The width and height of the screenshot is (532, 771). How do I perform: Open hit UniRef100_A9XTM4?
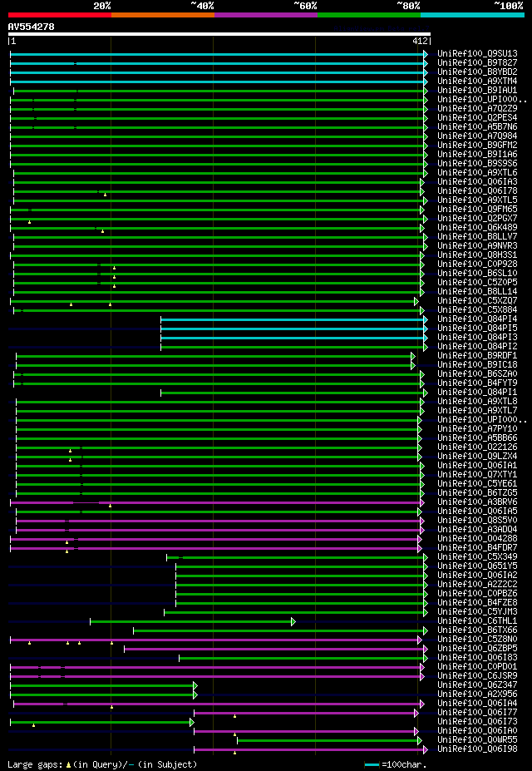[x=477, y=82]
